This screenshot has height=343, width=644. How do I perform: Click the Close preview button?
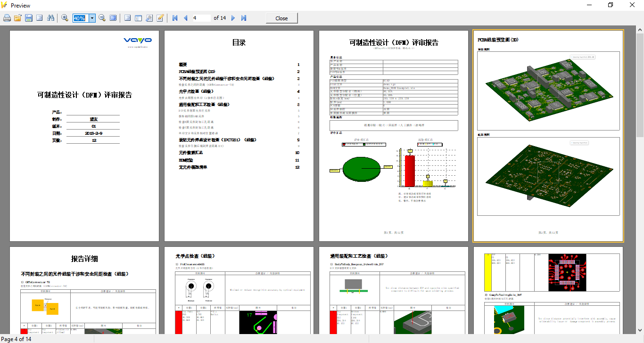pos(281,18)
